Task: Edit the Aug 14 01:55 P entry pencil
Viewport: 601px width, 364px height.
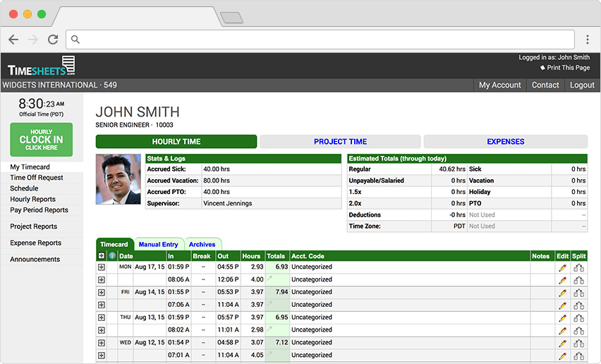Action: click(x=562, y=293)
